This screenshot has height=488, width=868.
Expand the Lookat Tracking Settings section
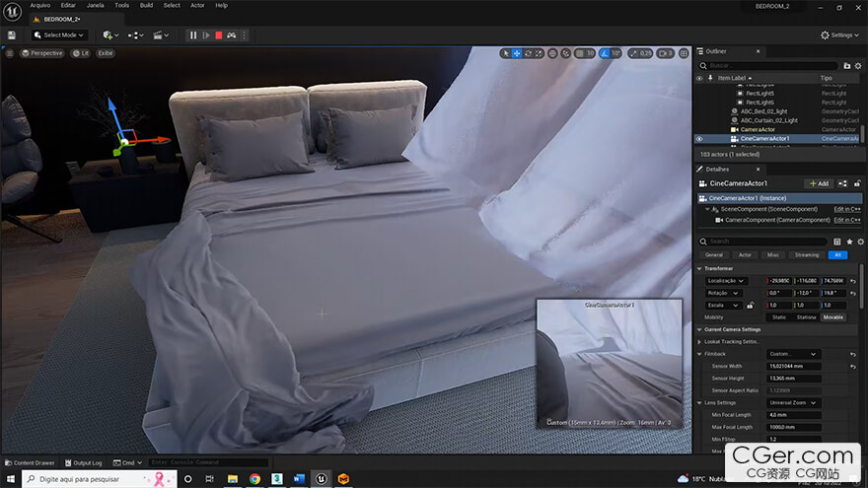[x=700, y=341]
